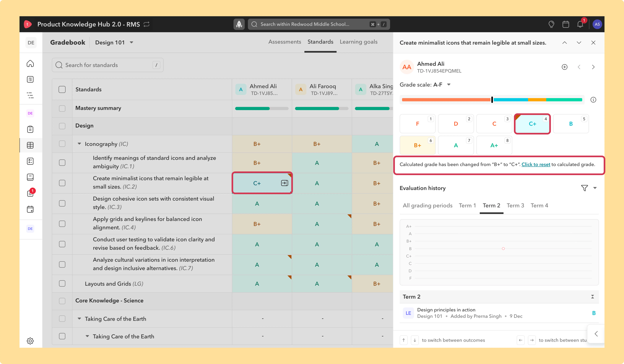Check the IC.7 cultural variations checkbox
624x364 pixels.
[62, 264]
